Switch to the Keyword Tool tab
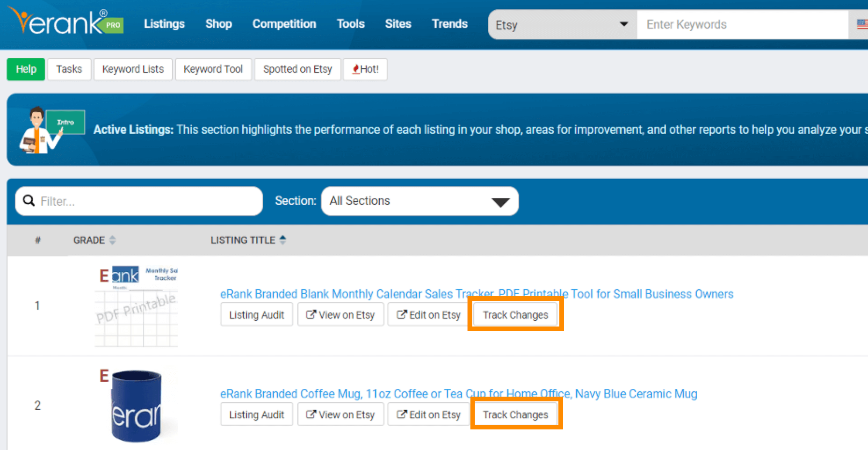Image resolution: width=868 pixels, height=450 pixels. [x=213, y=69]
